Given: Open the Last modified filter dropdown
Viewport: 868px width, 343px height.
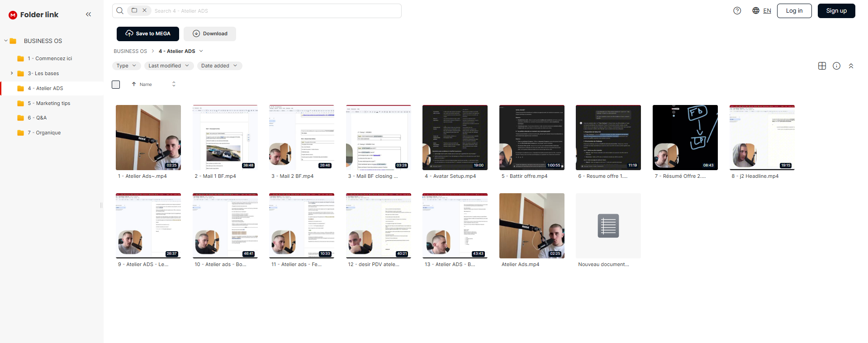Looking at the screenshot, I should coord(169,66).
